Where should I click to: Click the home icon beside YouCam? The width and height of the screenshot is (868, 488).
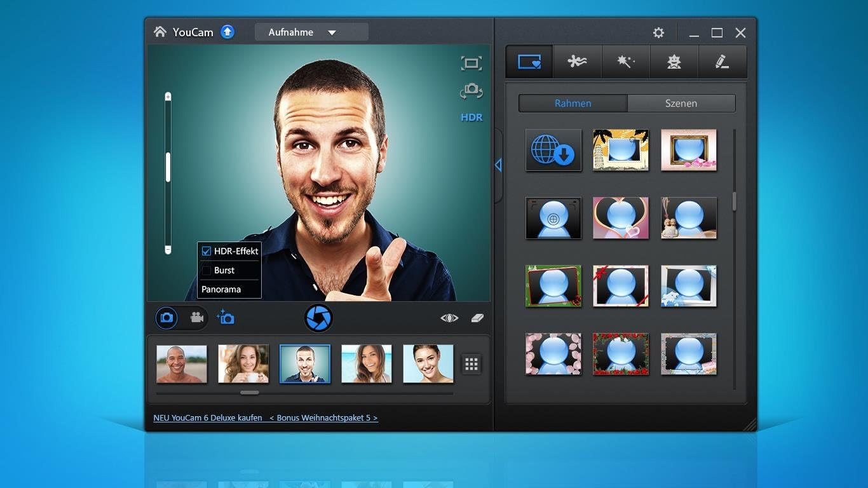coord(160,32)
